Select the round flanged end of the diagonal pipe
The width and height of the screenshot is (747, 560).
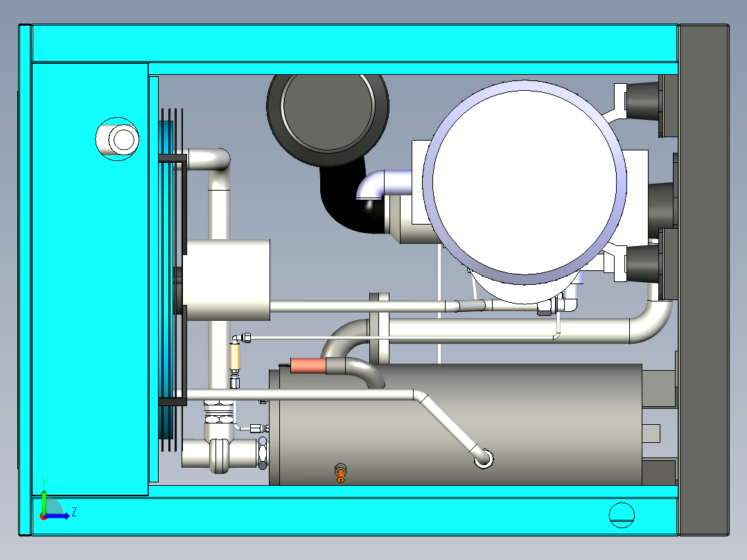[483, 459]
